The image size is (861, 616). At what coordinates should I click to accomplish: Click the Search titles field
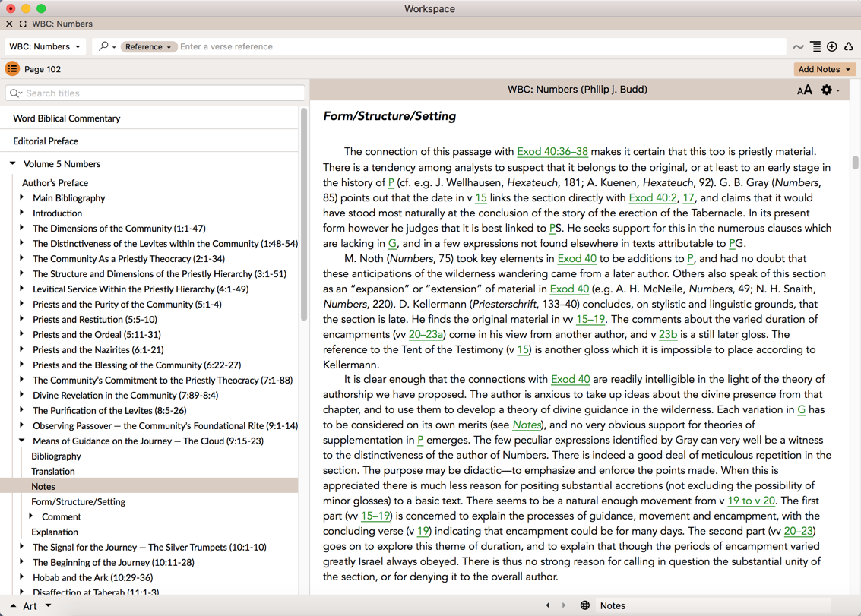tap(156, 93)
